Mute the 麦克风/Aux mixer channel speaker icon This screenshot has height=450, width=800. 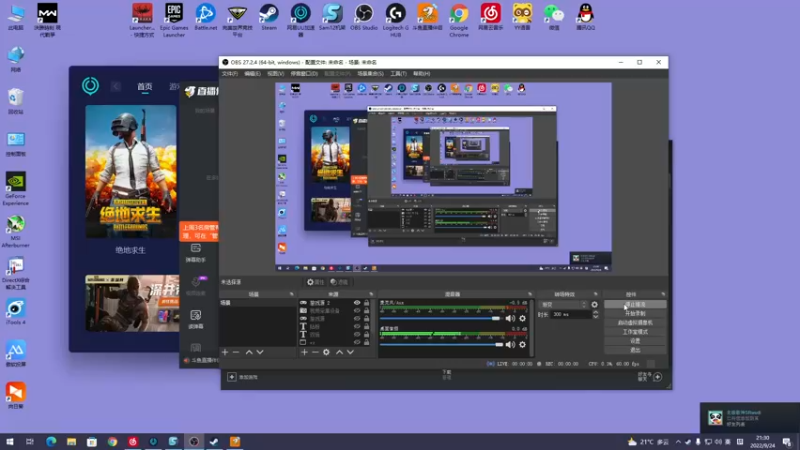[510, 318]
